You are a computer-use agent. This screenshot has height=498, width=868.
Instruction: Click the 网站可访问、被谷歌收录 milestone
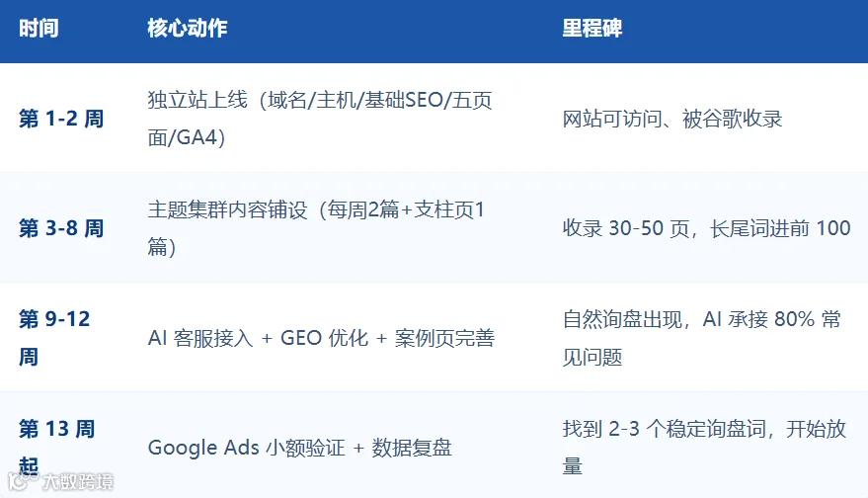click(672, 119)
